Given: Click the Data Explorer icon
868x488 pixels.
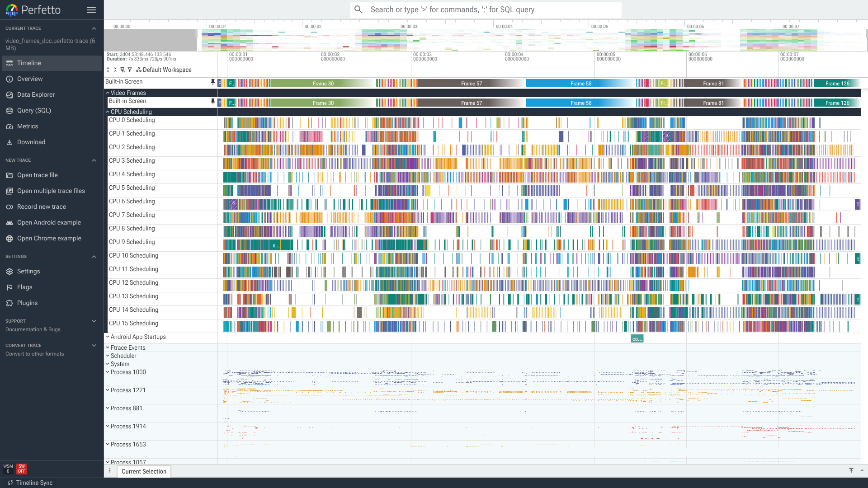Looking at the screenshot, I should (9, 95).
